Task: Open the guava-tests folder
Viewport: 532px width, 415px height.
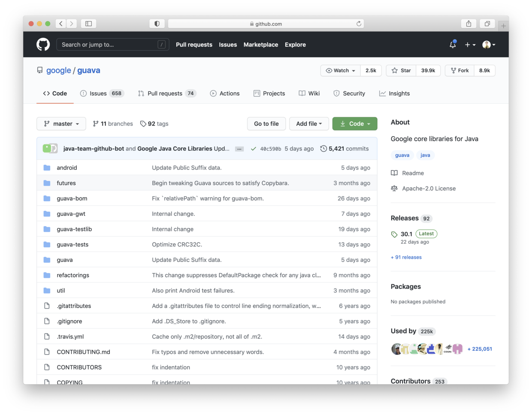Action: (73, 245)
